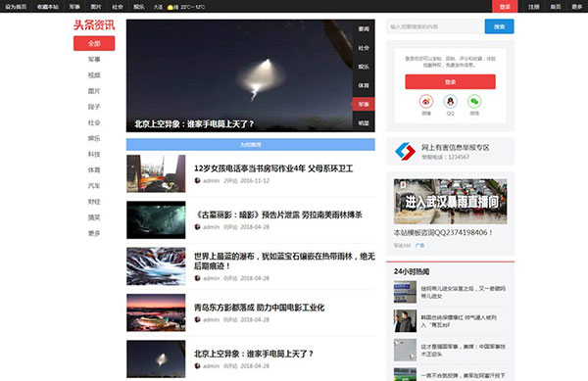Viewport: 588px width, 381px height.
Task: Open 青岛东方影都 article thumbnail
Action: [x=156, y=312]
